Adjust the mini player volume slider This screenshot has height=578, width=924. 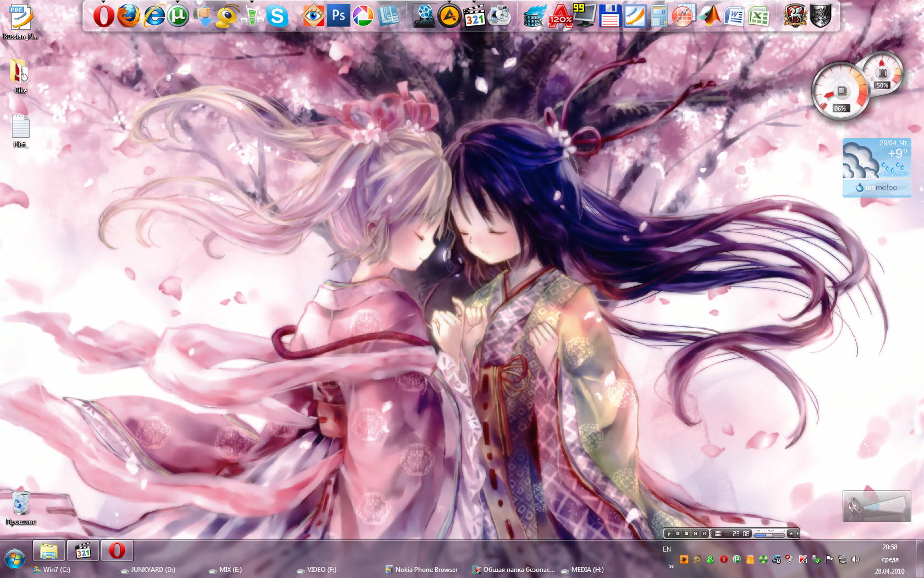coord(769,536)
